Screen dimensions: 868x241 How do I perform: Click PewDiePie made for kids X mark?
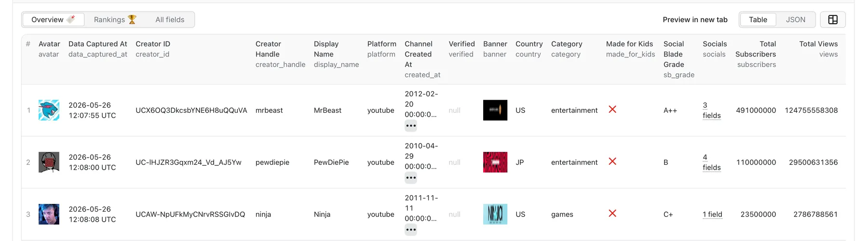tap(612, 161)
